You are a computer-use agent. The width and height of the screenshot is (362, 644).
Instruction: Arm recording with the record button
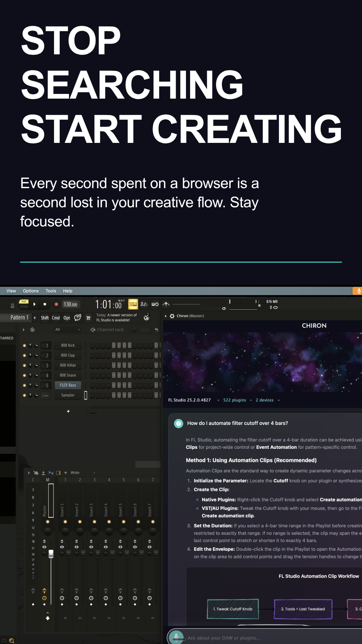point(56,304)
